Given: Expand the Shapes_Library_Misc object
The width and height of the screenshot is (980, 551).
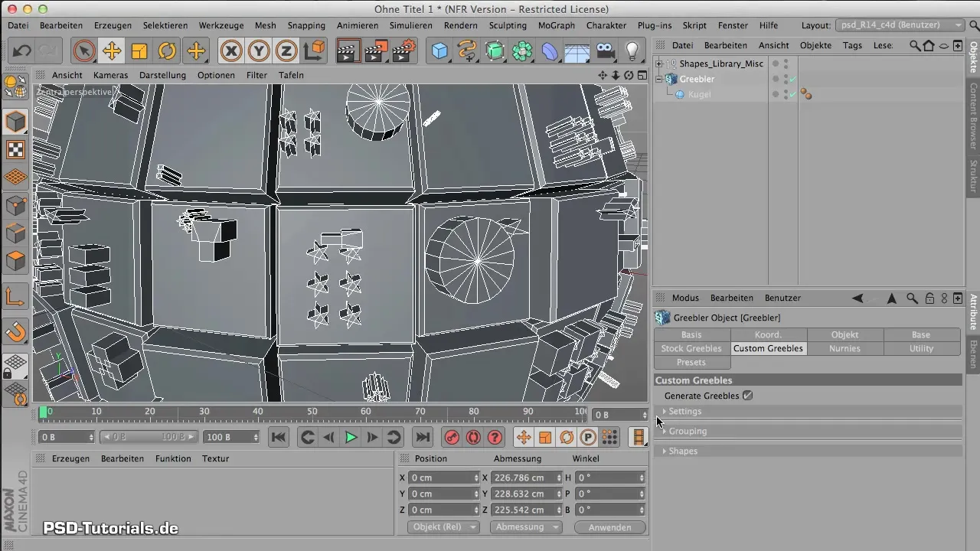Looking at the screenshot, I should tap(659, 64).
